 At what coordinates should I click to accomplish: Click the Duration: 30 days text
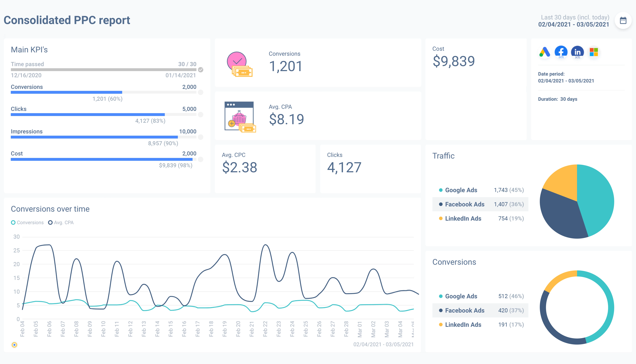tap(558, 99)
